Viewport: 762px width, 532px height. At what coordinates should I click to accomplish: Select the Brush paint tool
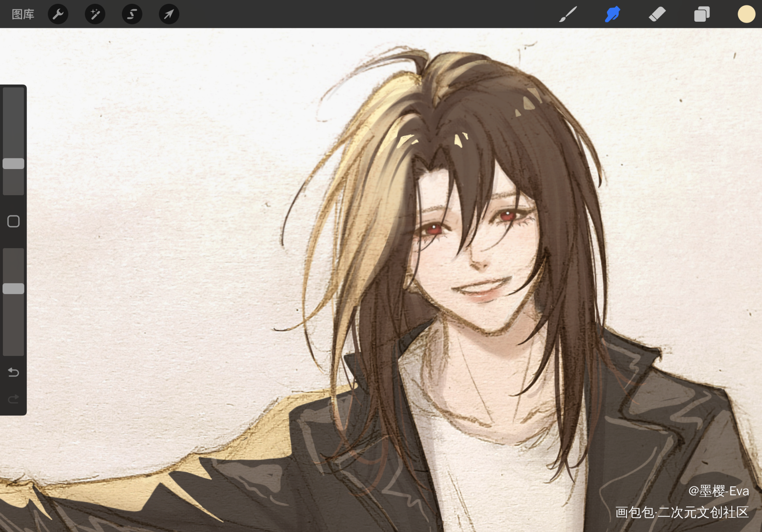[568, 14]
